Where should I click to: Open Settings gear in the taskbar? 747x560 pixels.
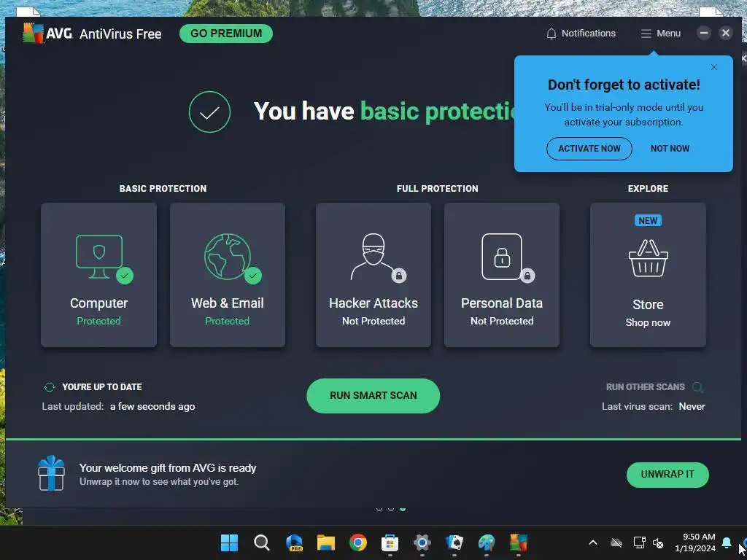(x=422, y=542)
